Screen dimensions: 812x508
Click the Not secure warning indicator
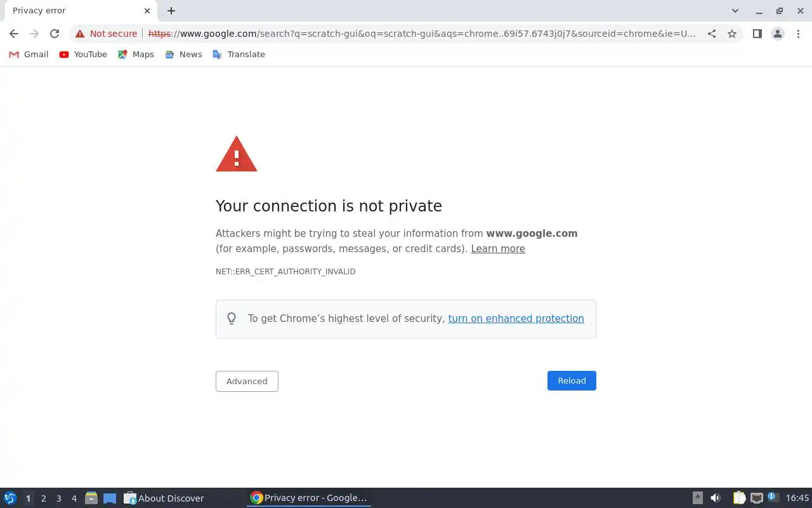click(106, 34)
